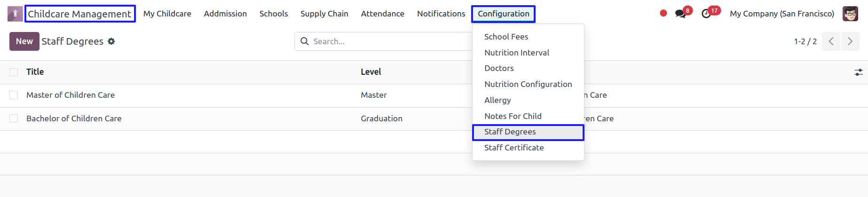The image size is (868, 197).
Task: Open the user avatar menu
Action: pos(850,14)
